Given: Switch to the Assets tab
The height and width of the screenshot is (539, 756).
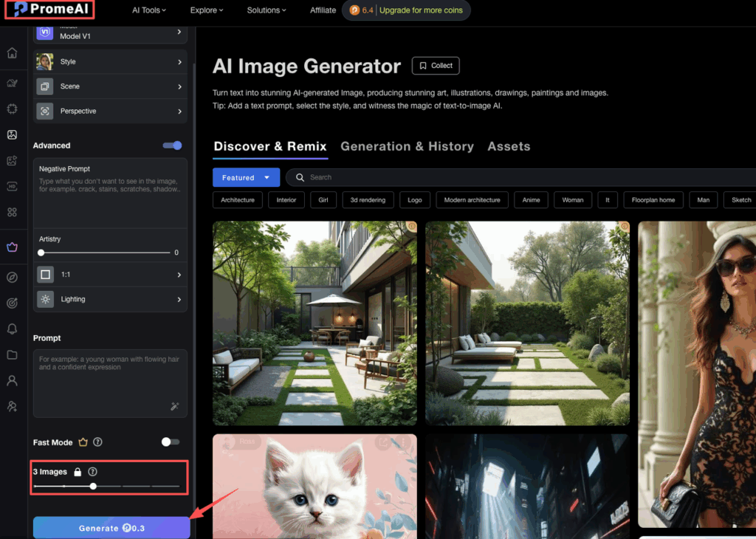Looking at the screenshot, I should (509, 146).
